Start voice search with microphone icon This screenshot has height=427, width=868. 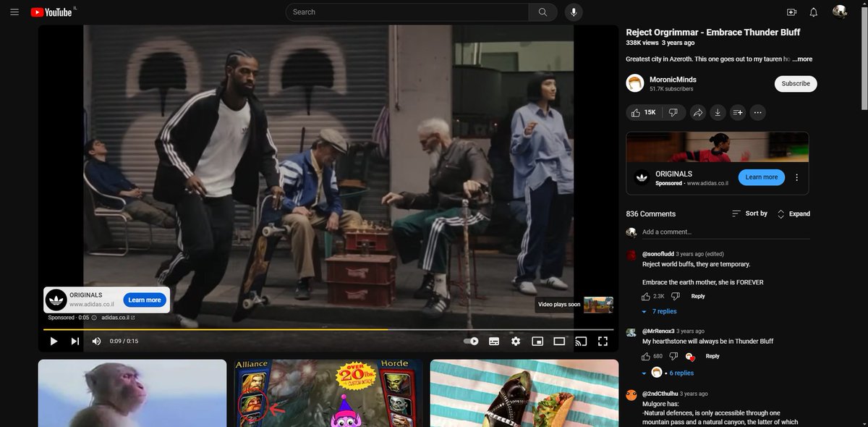[x=574, y=12]
